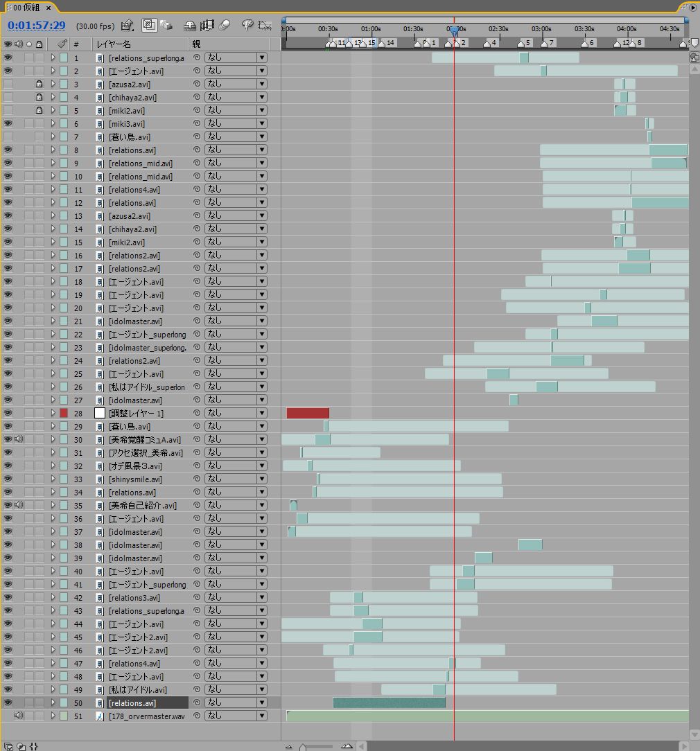Image resolution: width=700 pixels, height=751 pixels.
Task: Click the Brainstorm icon
Action: (247, 26)
